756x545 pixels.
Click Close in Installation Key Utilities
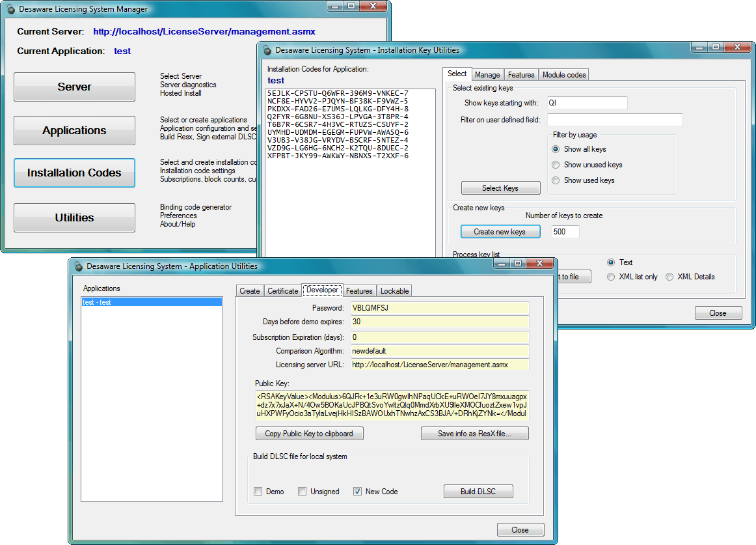pyautogui.click(x=718, y=313)
